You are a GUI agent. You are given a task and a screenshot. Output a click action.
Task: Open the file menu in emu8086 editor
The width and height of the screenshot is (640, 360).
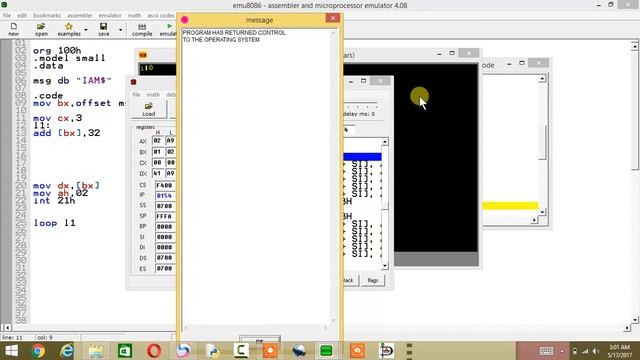coord(7,15)
